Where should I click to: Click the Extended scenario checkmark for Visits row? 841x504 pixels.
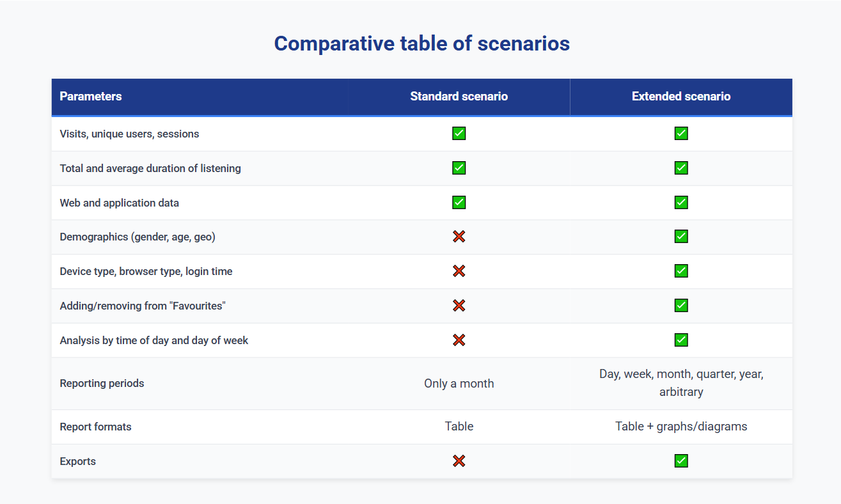click(x=681, y=134)
